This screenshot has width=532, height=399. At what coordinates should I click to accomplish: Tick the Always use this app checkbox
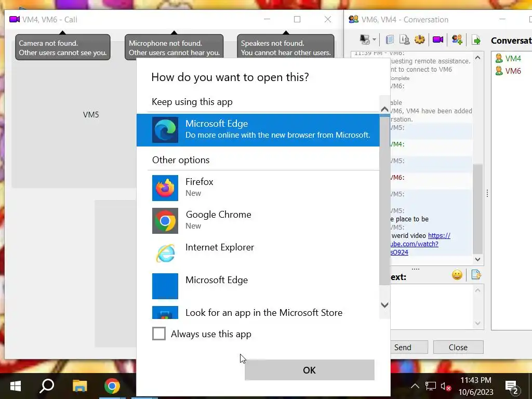(x=159, y=334)
